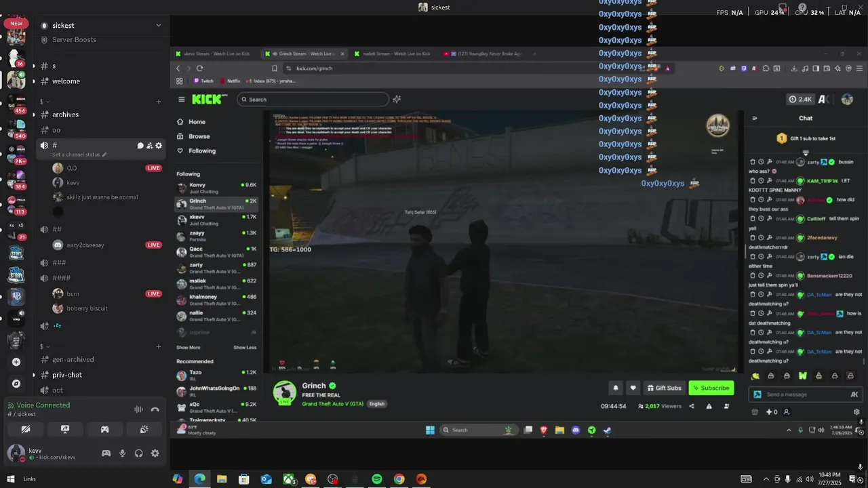Expand the sickest server dropdown menu

158,25
